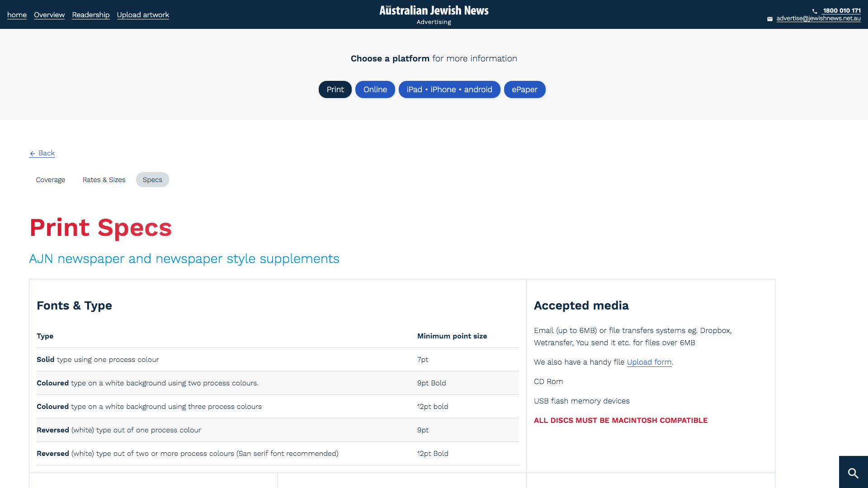Image resolution: width=868 pixels, height=488 pixels.
Task: Click the advertise email address link
Action: point(818,19)
